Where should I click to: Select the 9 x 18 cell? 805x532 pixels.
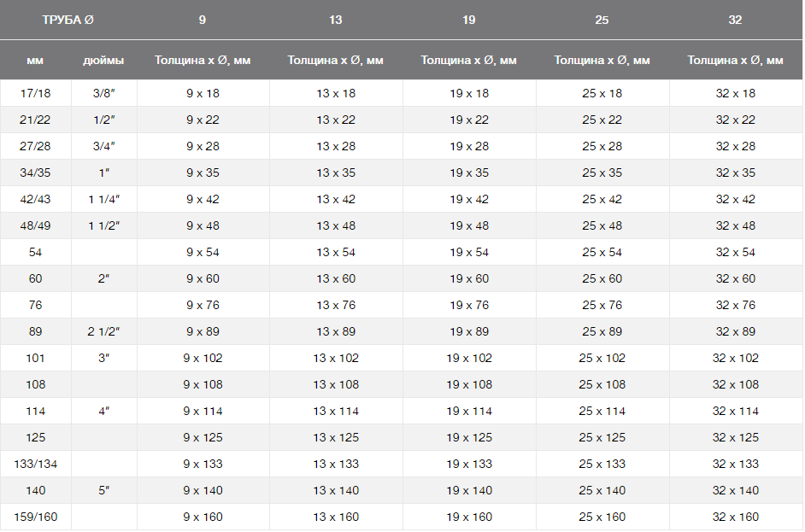203,93
